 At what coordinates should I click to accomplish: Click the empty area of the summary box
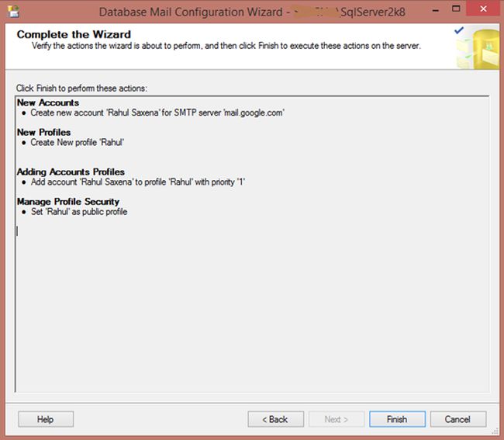point(252,310)
